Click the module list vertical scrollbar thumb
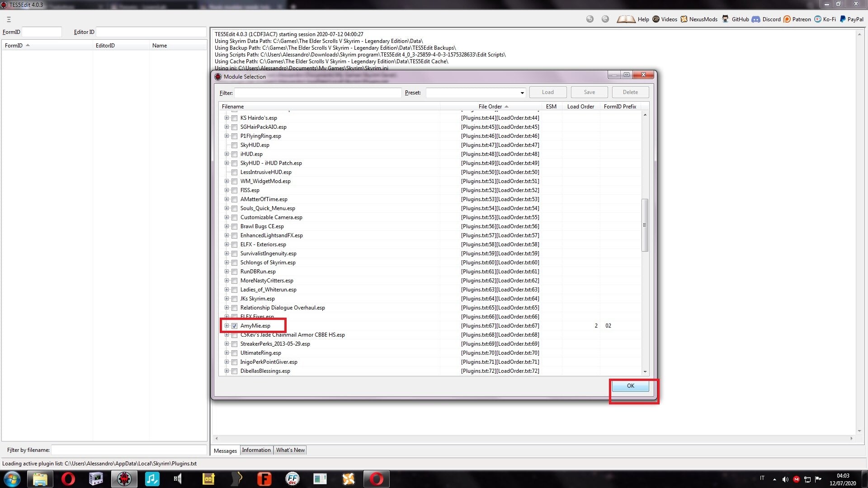This screenshot has width=868, height=488. pyautogui.click(x=645, y=225)
